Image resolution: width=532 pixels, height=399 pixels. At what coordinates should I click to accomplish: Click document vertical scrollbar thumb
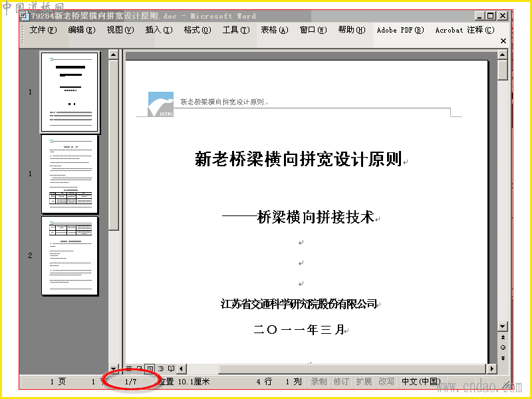coord(503,70)
